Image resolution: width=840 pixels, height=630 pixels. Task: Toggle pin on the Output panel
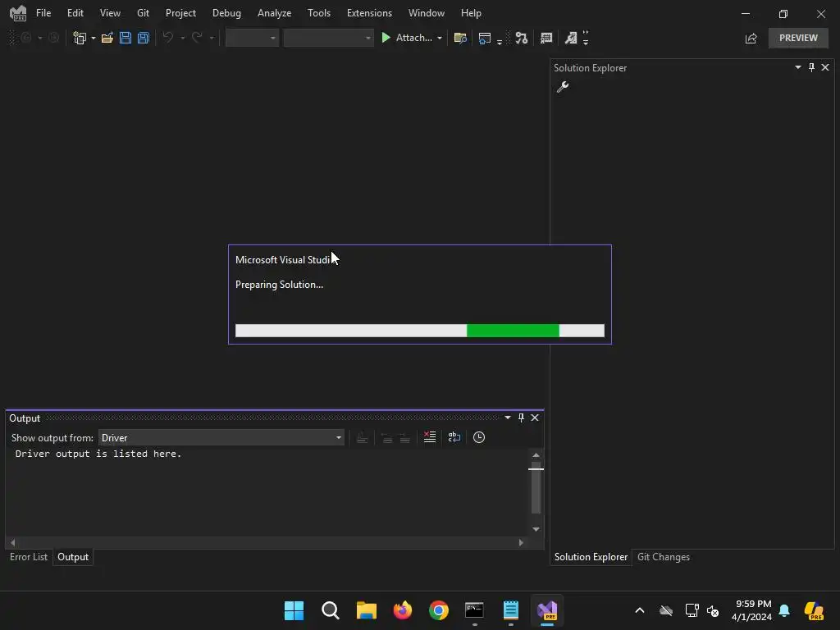521,418
